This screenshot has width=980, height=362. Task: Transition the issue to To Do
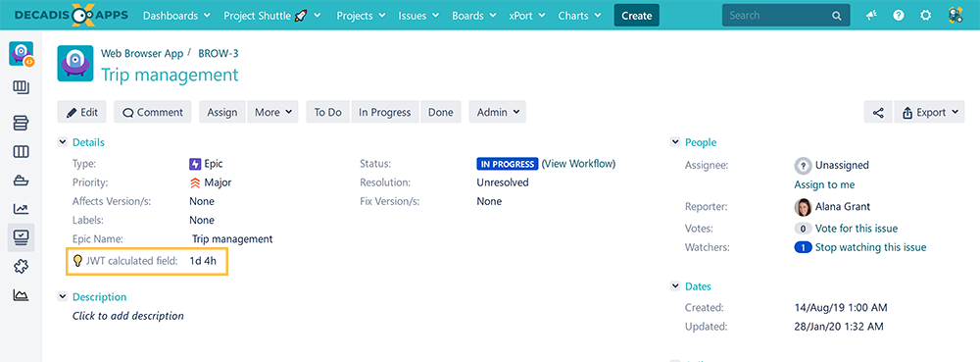pos(328,112)
